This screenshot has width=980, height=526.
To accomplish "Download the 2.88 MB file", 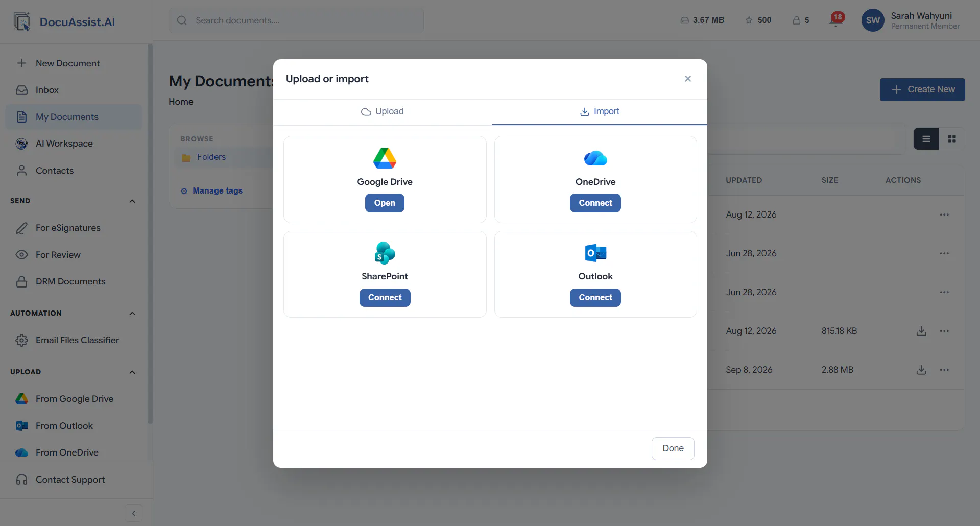I will pyautogui.click(x=921, y=370).
